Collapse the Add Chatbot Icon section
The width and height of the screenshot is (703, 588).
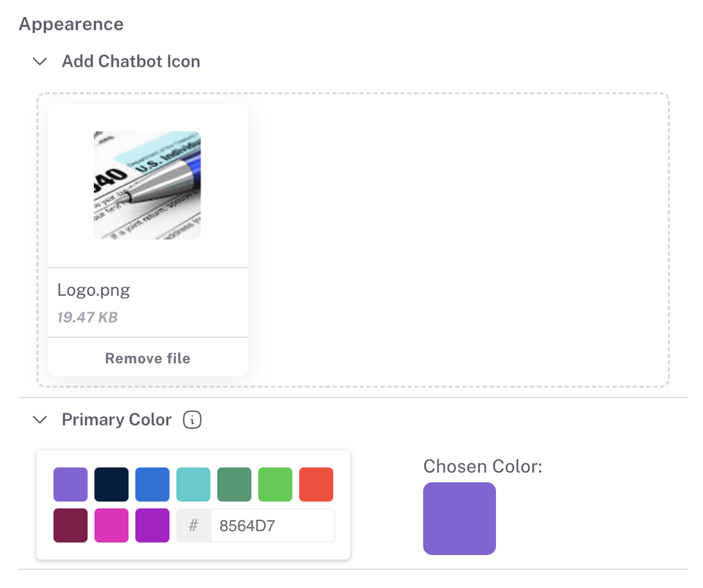(x=40, y=61)
